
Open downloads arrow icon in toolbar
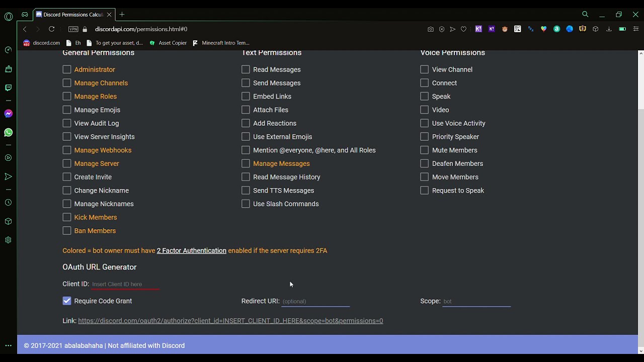609,29
